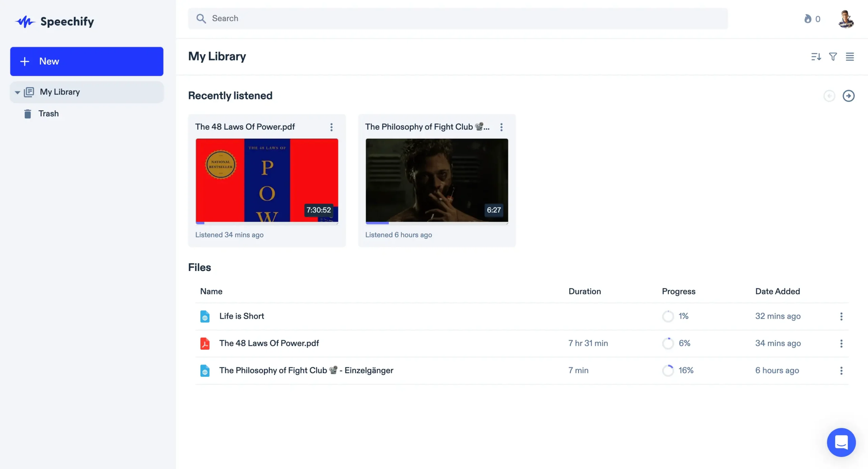Go to previous recently listened items
868x469 pixels.
(x=829, y=96)
